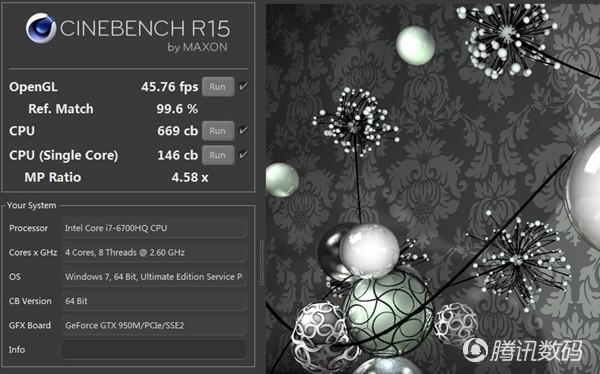Click the GFX Board field
The image size is (600, 374).
[x=154, y=325]
